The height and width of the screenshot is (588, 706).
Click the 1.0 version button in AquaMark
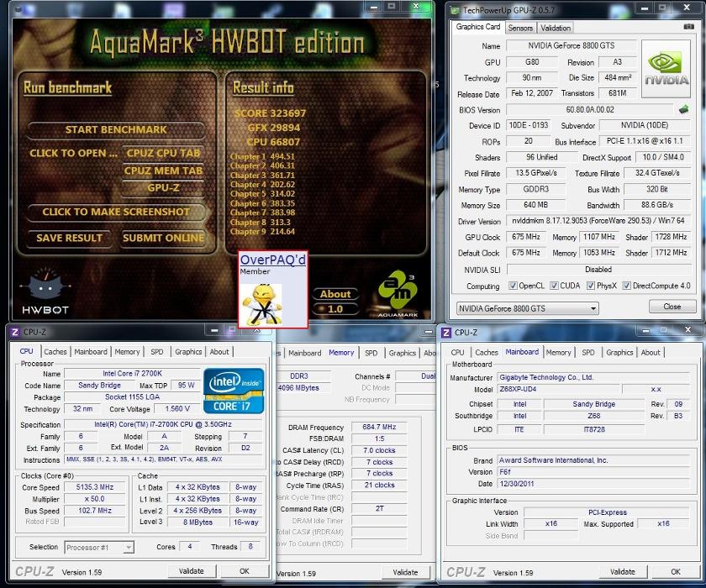pyautogui.click(x=335, y=309)
